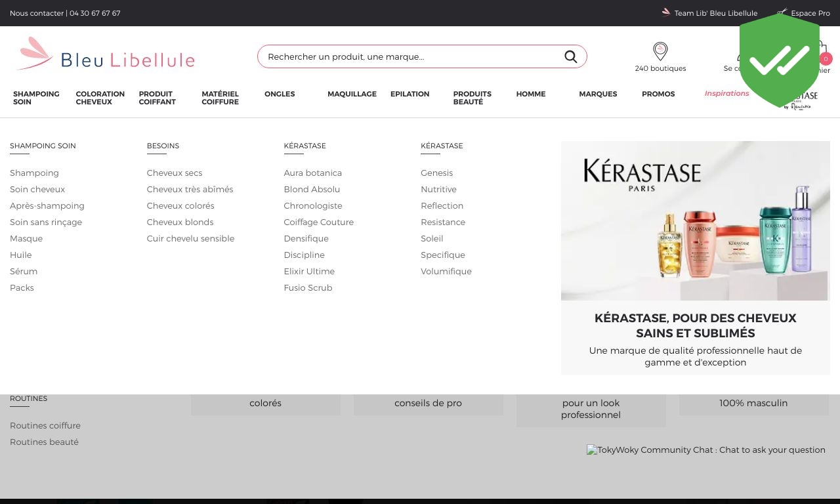
Task: Open the Inspirations menu
Action: pos(726,93)
